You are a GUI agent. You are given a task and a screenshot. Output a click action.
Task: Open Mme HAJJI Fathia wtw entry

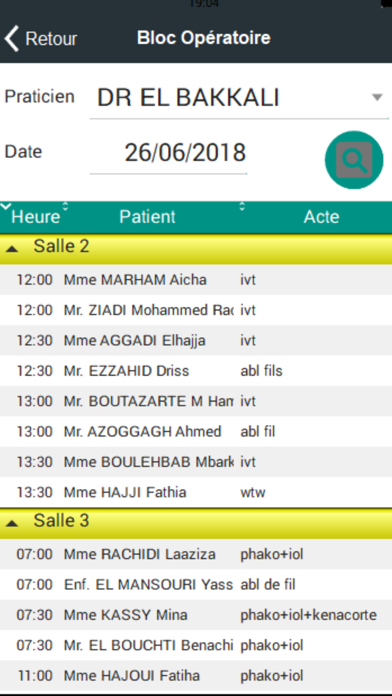[196, 492]
